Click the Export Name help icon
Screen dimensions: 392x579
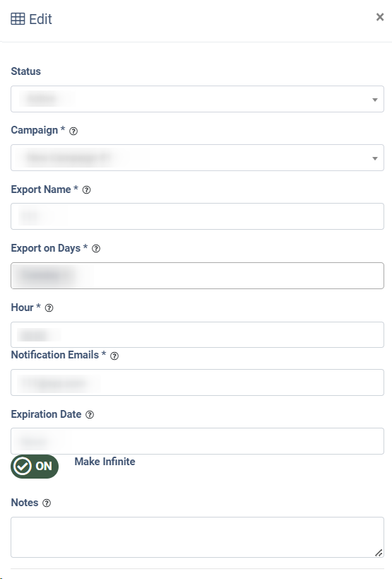click(x=86, y=189)
